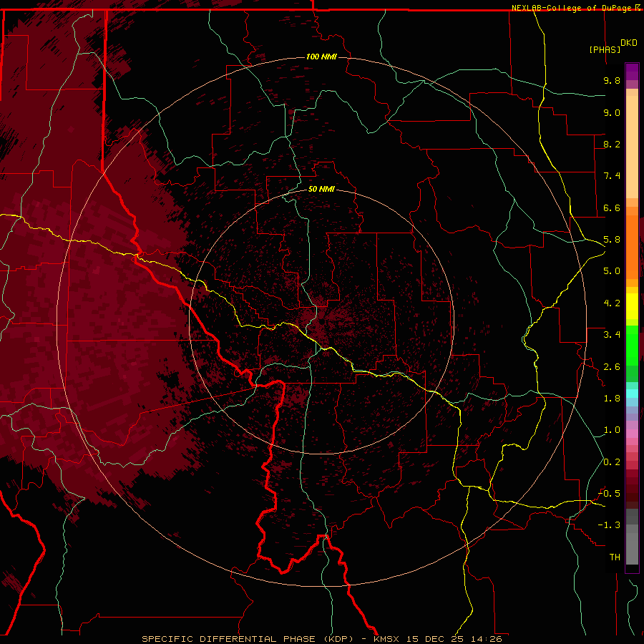Click the -1.3 legend value

609,525
